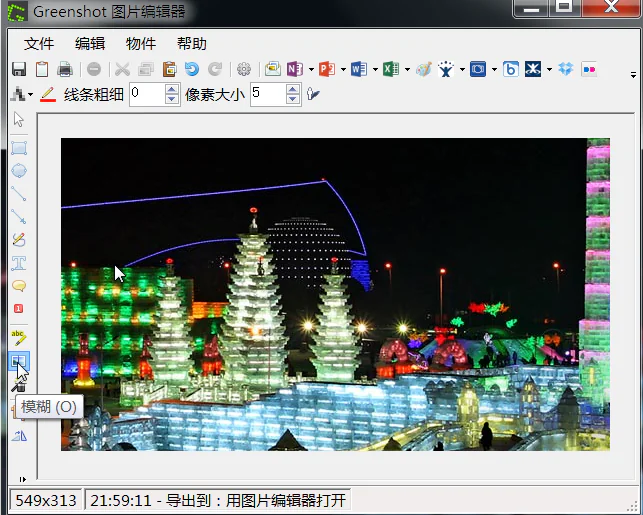643x515 pixels.
Task: Upload image to Flickr
Action: [x=589, y=69]
